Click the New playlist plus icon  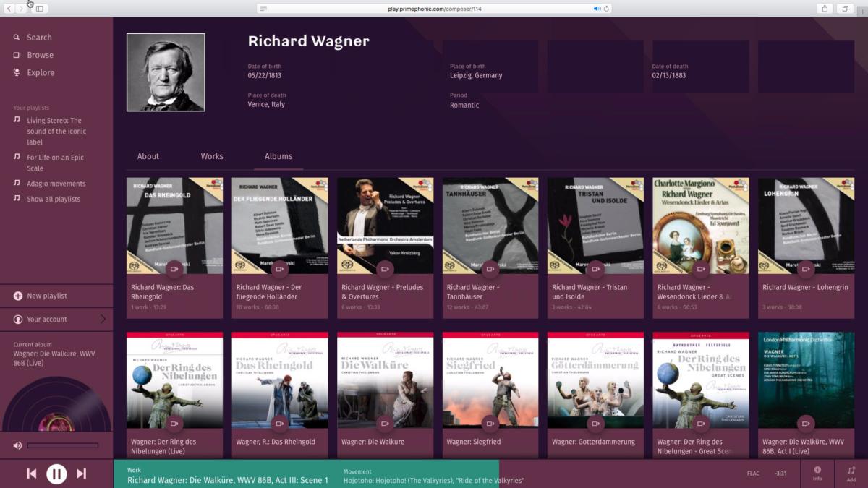(18, 296)
